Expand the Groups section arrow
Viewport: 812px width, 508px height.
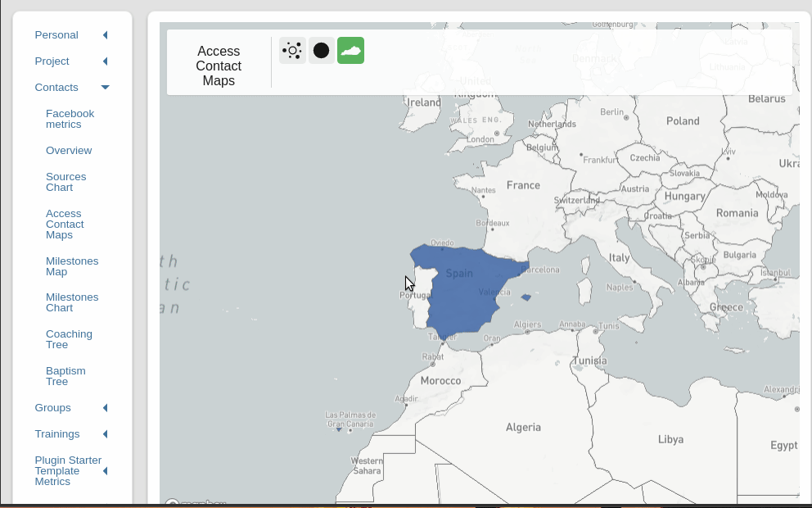coord(105,408)
